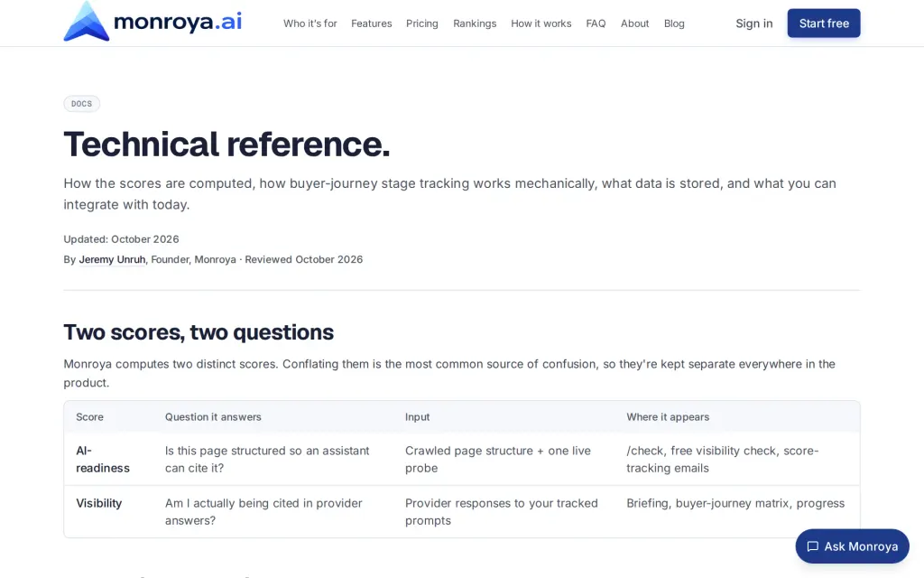This screenshot has height=578, width=924.
Task: Select Rankings in the top navigation
Action: pyautogui.click(x=475, y=23)
